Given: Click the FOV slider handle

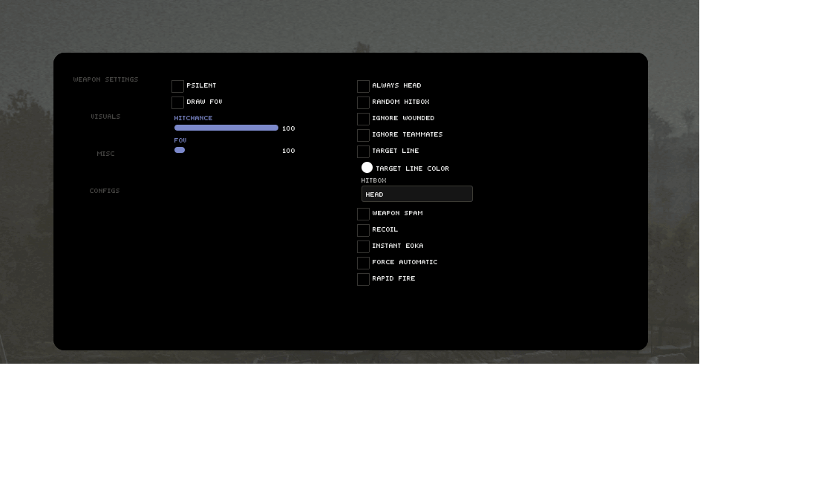Looking at the screenshot, I should tap(180, 150).
